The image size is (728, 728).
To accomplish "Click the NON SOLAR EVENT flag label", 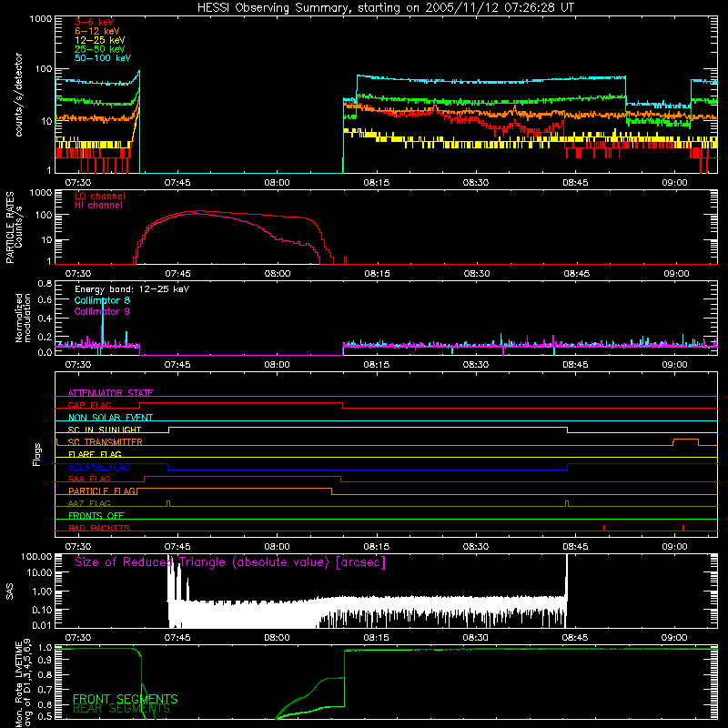I will click(110, 418).
